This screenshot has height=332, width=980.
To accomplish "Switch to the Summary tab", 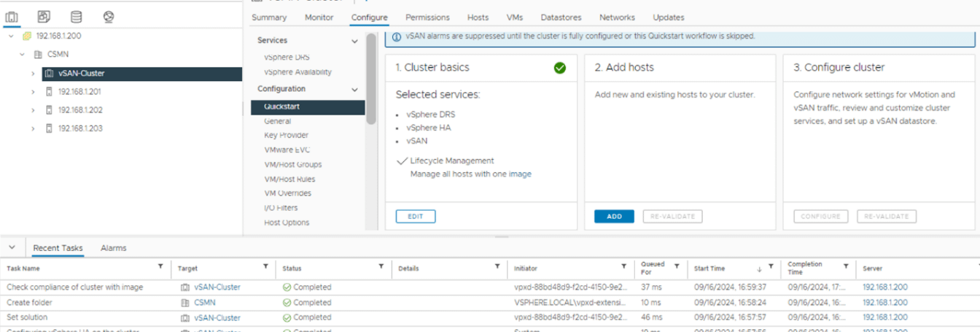I will (x=269, y=18).
